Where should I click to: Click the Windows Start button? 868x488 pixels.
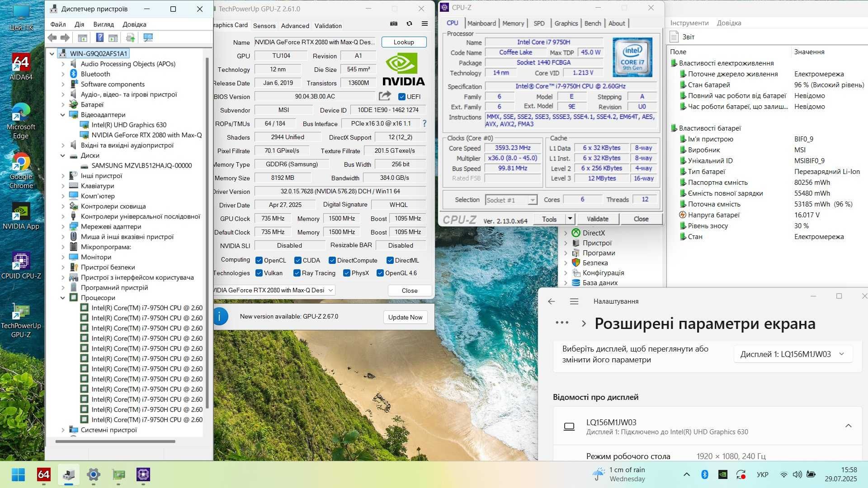[x=18, y=474]
